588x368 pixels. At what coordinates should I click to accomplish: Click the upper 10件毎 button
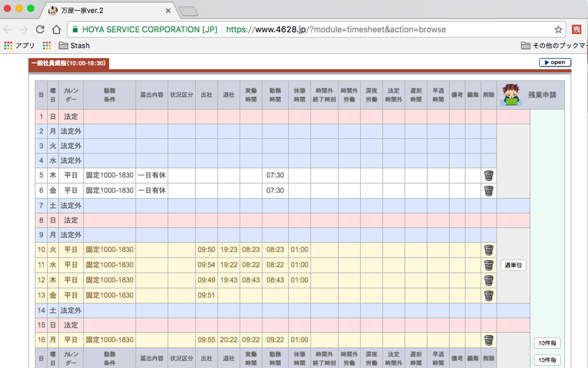coord(547,343)
